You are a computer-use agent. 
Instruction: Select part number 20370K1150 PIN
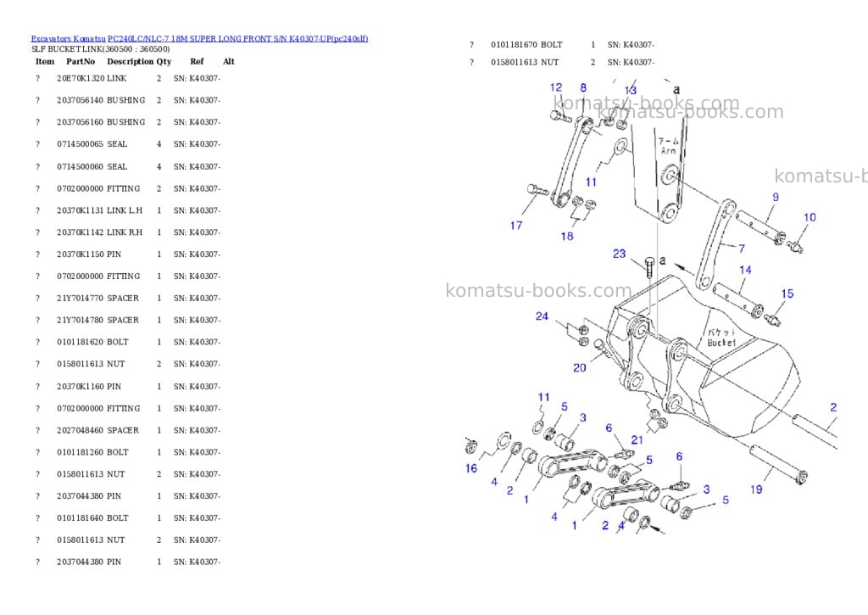(88, 254)
